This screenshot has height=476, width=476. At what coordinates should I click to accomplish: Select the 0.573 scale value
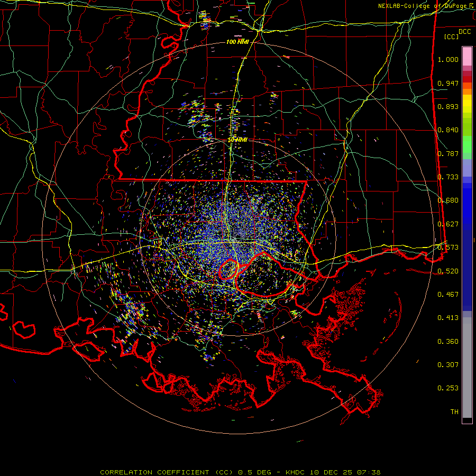[448, 248]
